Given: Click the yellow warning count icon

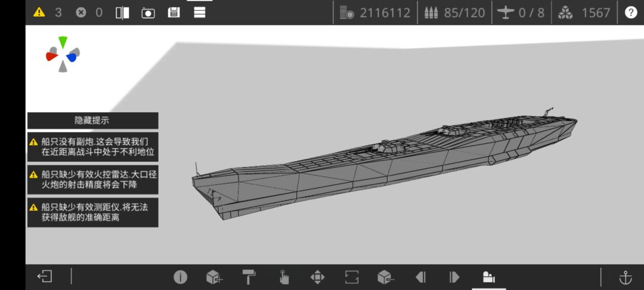Looking at the screenshot, I should pyautogui.click(x=39, y=13).
